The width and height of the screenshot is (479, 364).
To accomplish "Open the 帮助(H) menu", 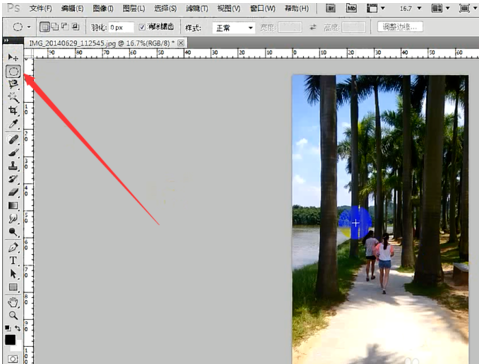I will (x=296, y=8).
